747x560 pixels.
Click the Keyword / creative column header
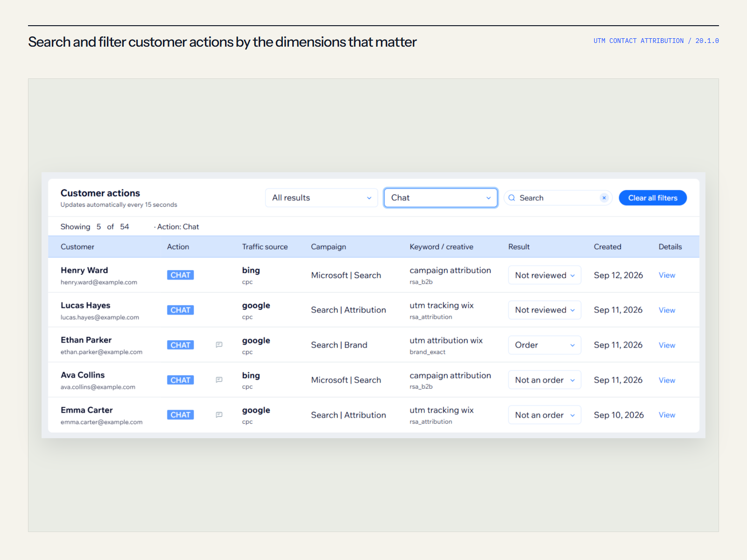click(441, 247)
